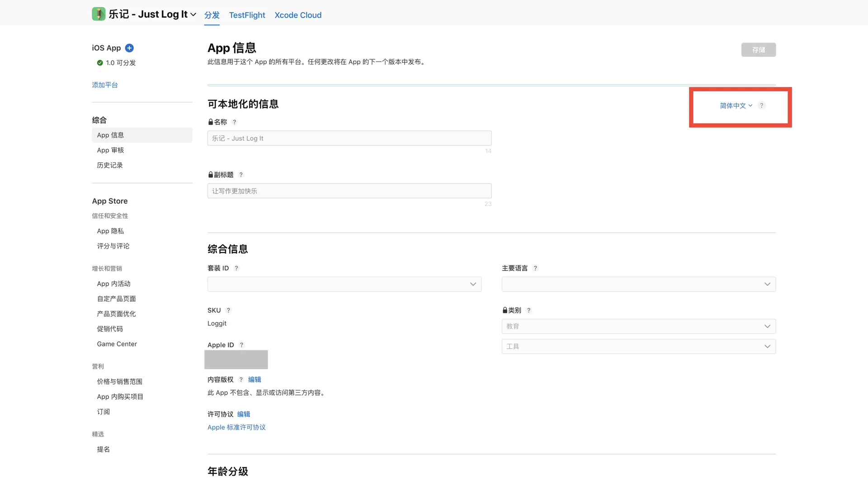Click the 存储 save button
The image size is (868, 481).
759,50
